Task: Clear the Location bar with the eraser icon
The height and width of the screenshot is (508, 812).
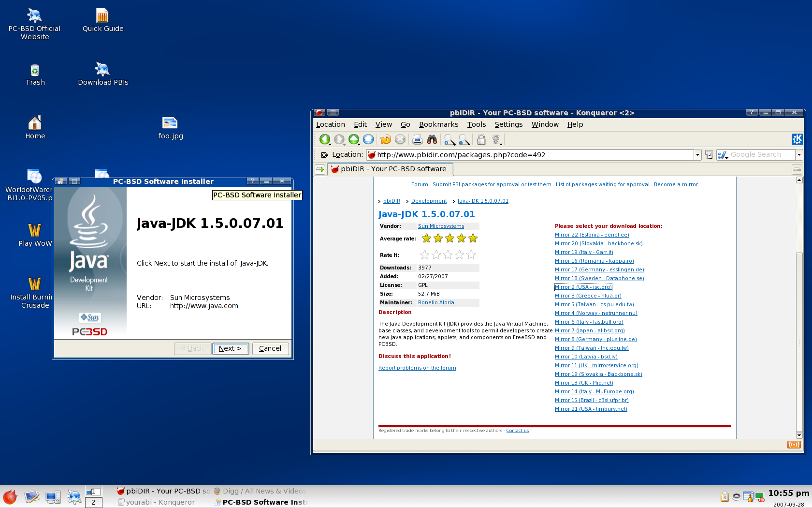Action: pyautogui.click(x=324, y=155)
